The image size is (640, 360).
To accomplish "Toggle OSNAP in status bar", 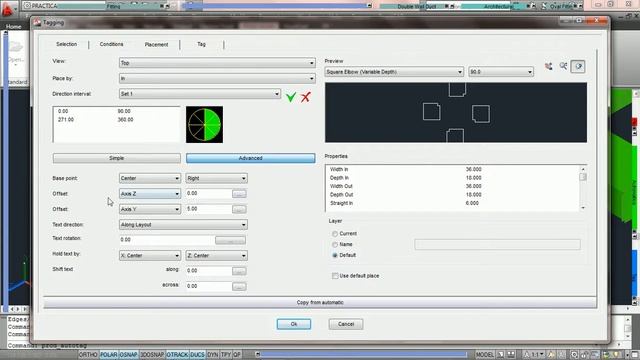I will pos(129,355).
